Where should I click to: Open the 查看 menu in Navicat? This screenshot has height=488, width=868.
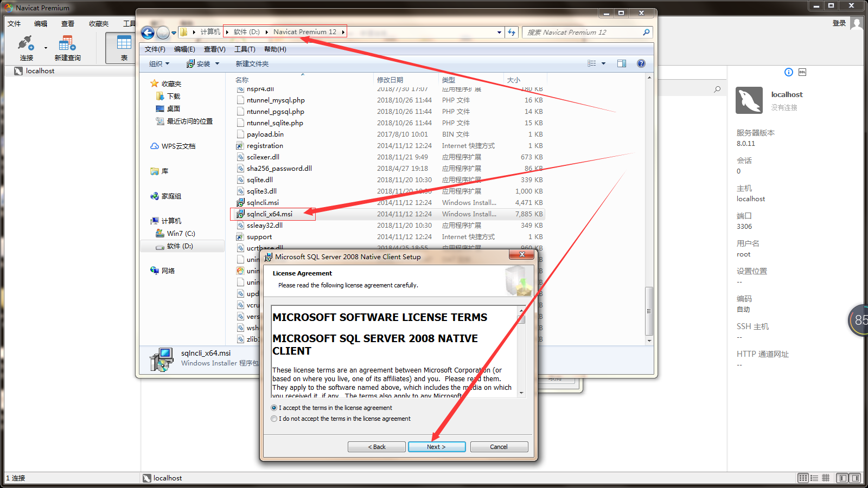tap(67, 23)
